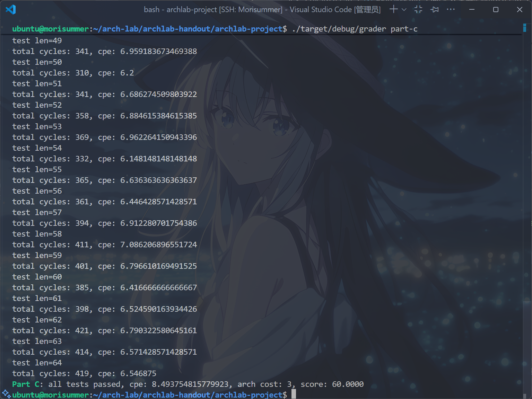Click the window title 'bash - archlab-project'
The image size is (532, 399).
(x=180, y=10)
